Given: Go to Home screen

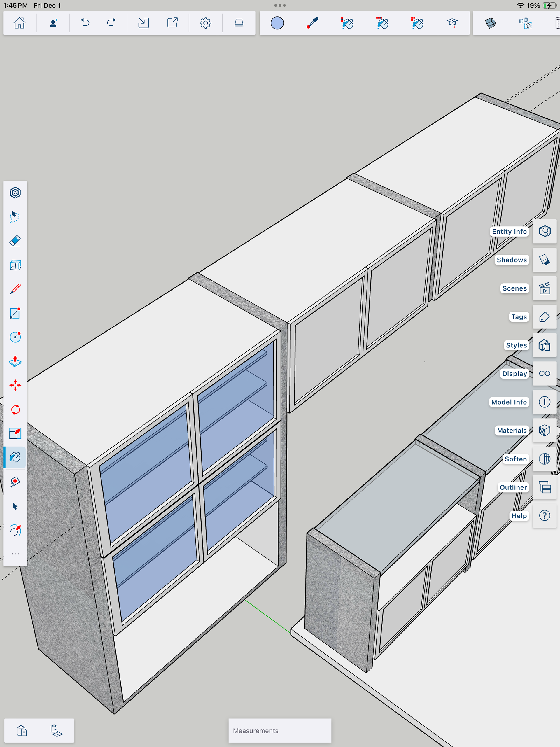Looking at the screenshot, I should (x=19, y=23).
